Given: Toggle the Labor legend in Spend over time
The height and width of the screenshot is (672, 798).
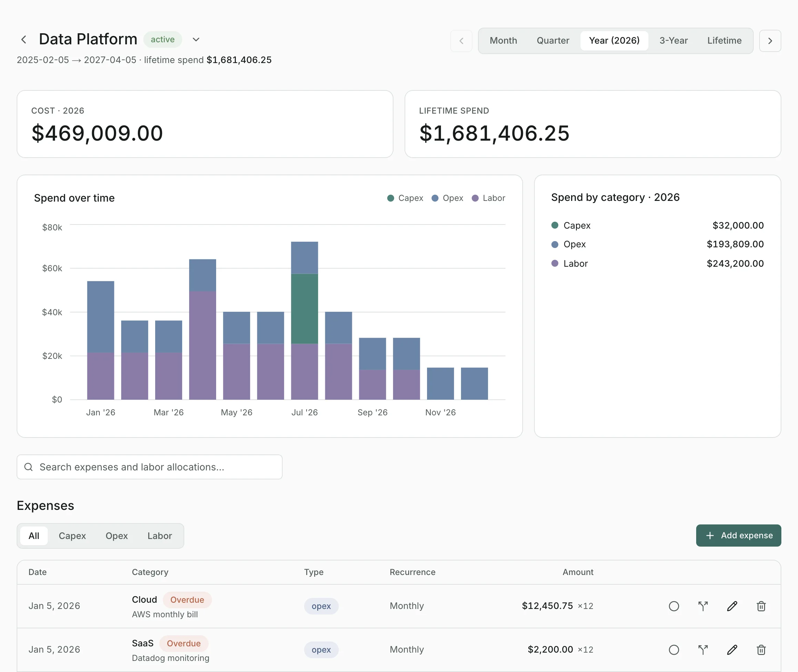Looking at the screenshot, I should coord(488,198).
